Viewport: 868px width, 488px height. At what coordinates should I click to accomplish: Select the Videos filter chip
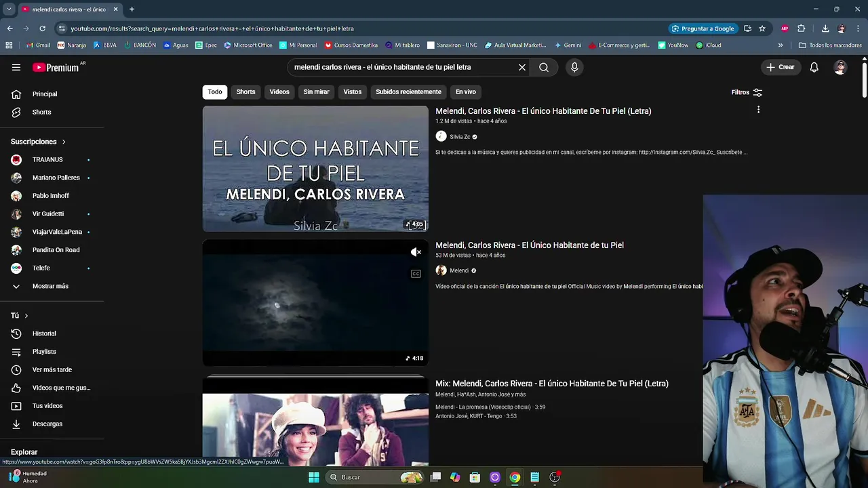[279, 91]
